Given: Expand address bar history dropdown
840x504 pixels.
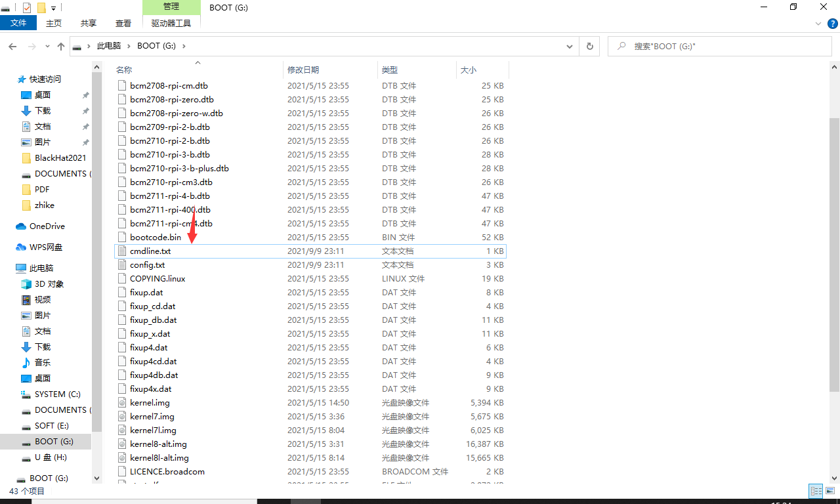Looking at the screenshot, I should (570, 46).
